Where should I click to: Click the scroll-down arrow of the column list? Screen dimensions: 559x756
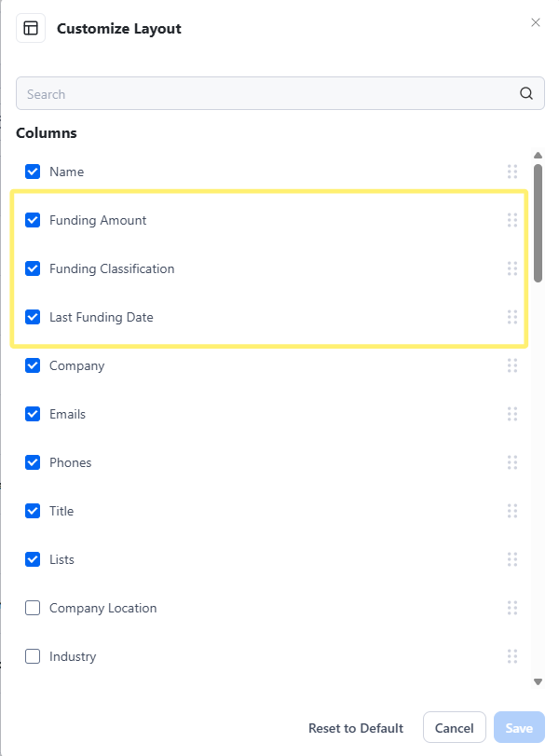[538, 681]
